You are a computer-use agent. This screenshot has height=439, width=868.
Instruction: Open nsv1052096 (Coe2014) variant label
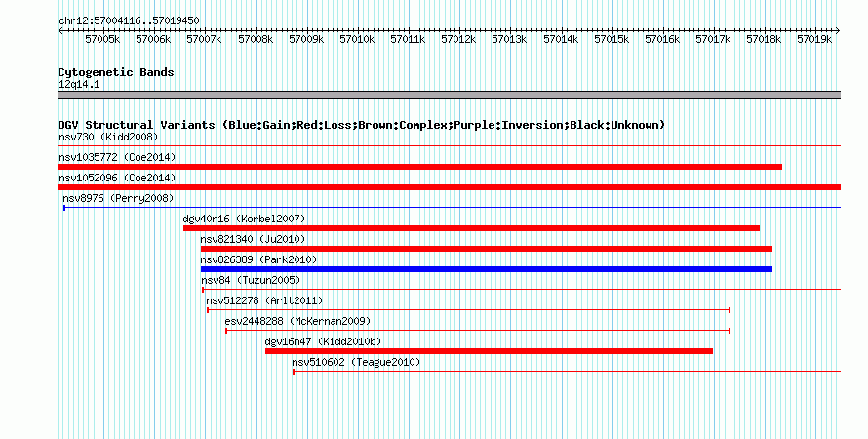117,178
